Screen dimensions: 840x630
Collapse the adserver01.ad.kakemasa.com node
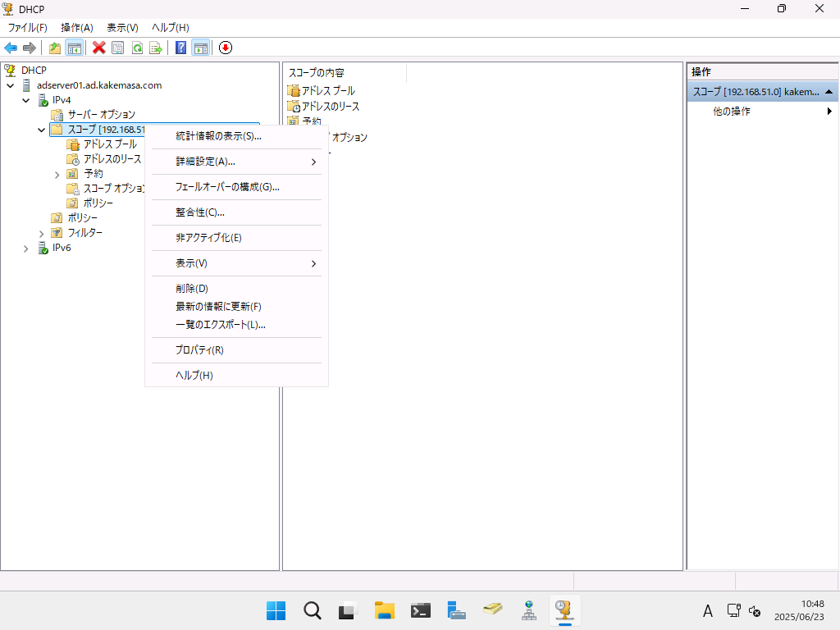pyautogui.click(x=10, y=85)
